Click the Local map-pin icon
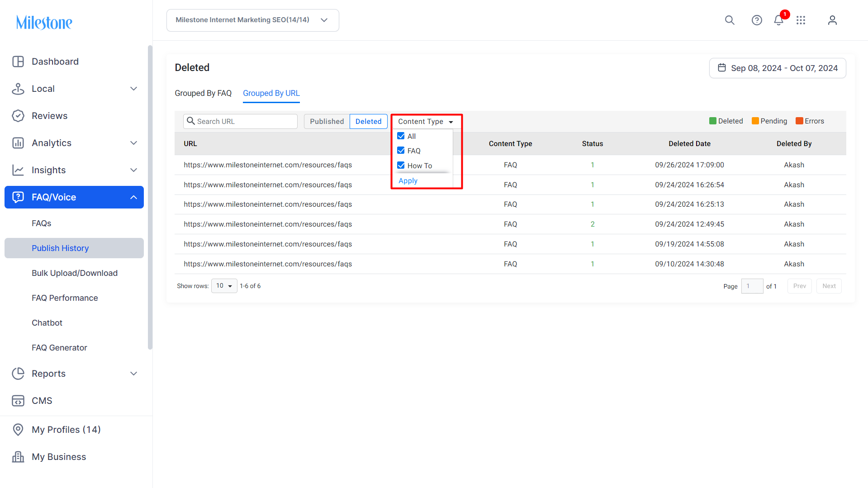The height and width of the screenshot is (488, 868). tap(18, 89)
